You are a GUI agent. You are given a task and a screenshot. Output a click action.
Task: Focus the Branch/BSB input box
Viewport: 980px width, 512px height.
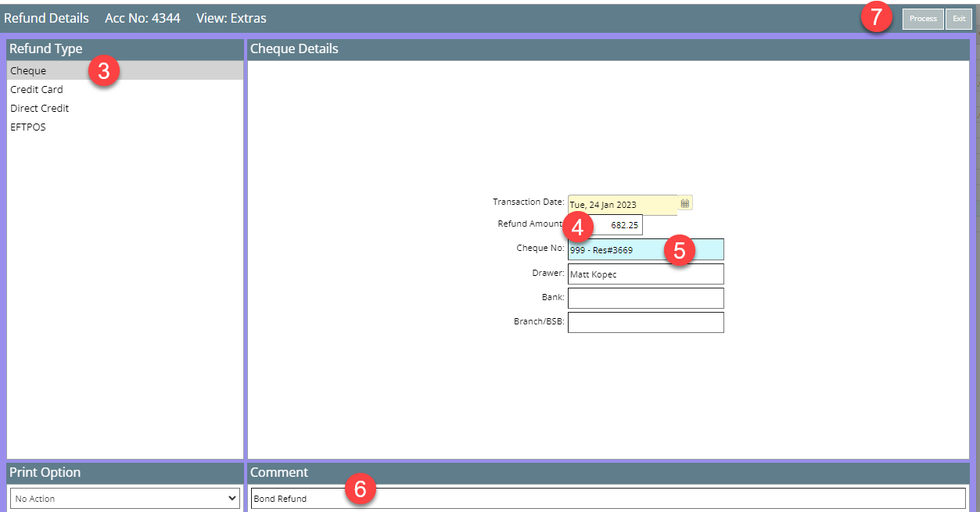[x=645, y=322]
